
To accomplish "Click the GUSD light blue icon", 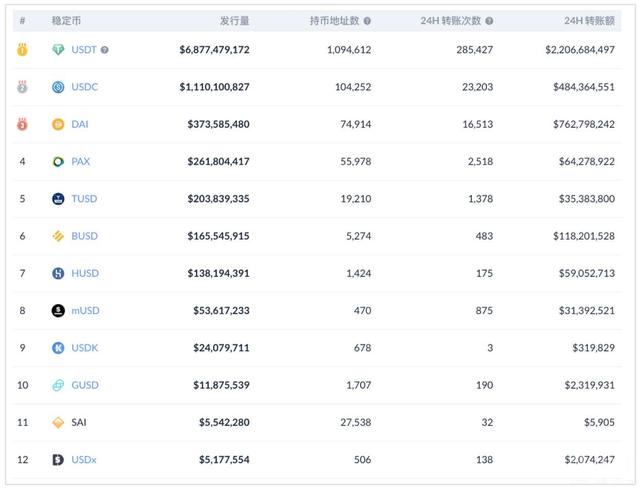I will pyautogui.click(x=58, y=385).
